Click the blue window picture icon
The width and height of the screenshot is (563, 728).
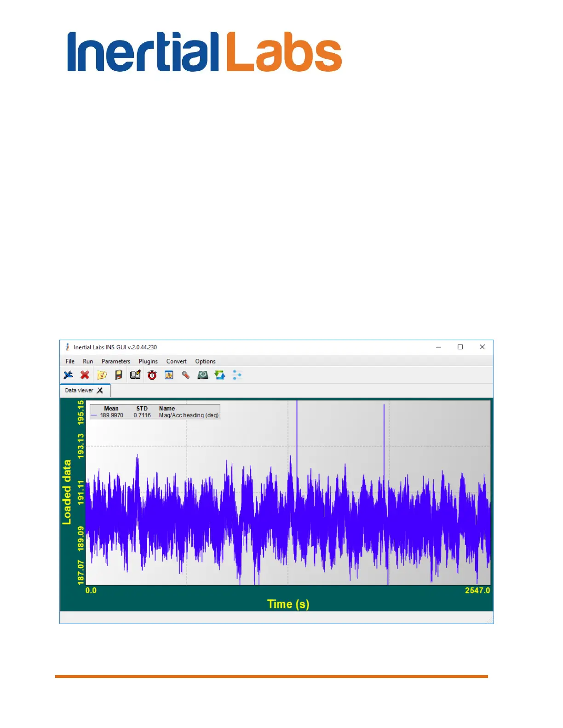point(169,375)
